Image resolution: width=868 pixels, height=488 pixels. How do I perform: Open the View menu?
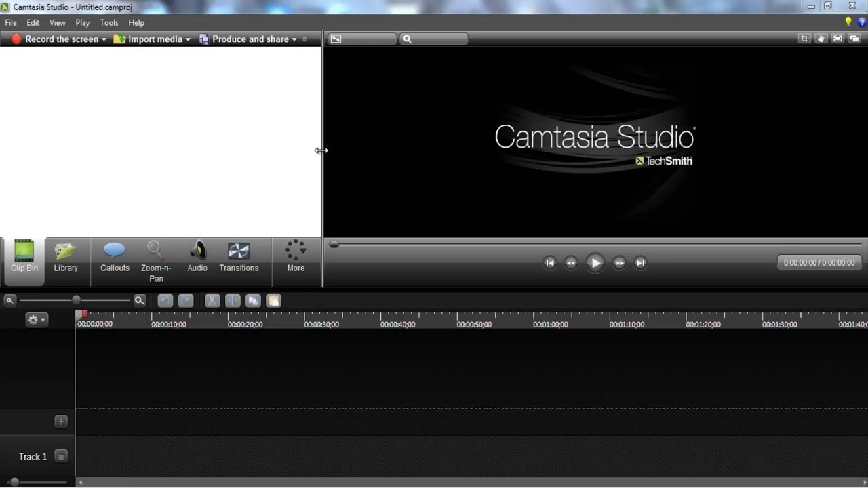pos(58,23)
